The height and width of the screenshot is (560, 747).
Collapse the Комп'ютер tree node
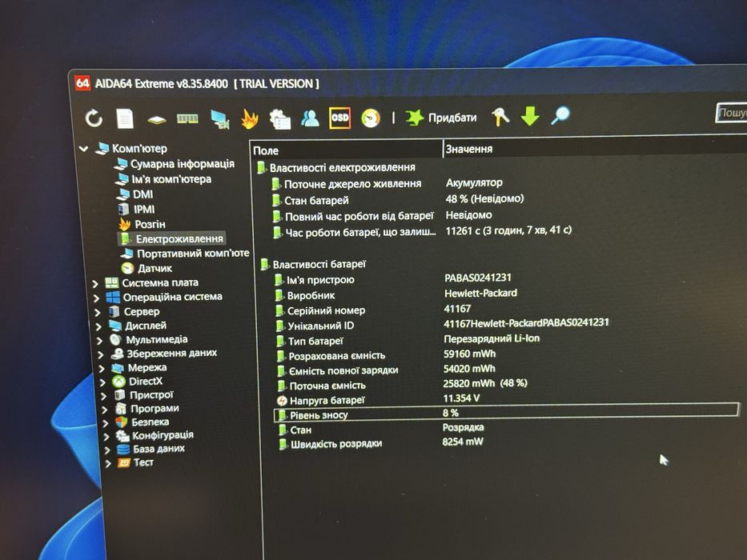(84, 149)
